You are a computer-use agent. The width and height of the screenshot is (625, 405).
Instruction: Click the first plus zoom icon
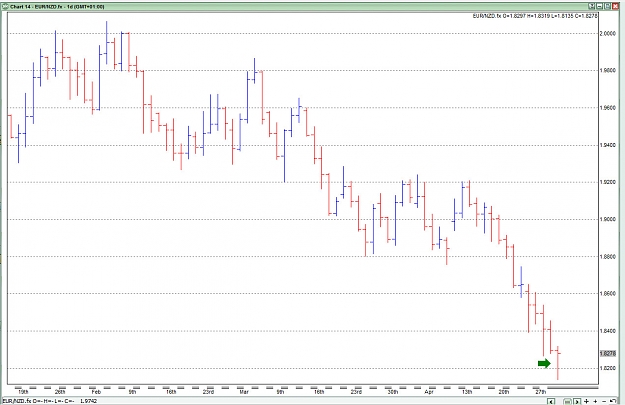point(586,401)
